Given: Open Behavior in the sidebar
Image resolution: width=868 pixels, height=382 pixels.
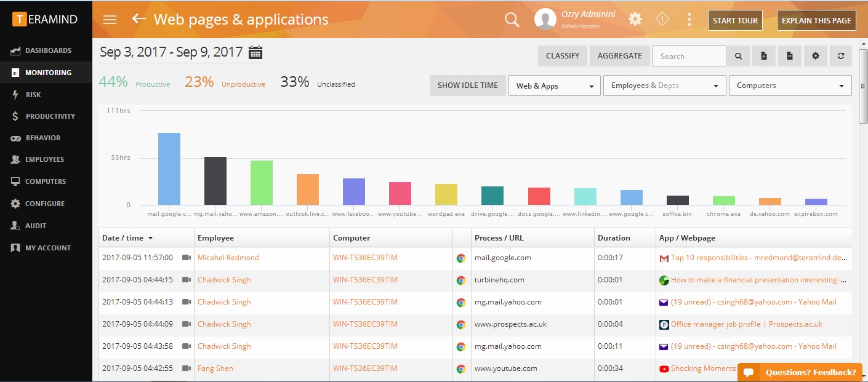Looking at the screenshot, I should coord(46,138).
